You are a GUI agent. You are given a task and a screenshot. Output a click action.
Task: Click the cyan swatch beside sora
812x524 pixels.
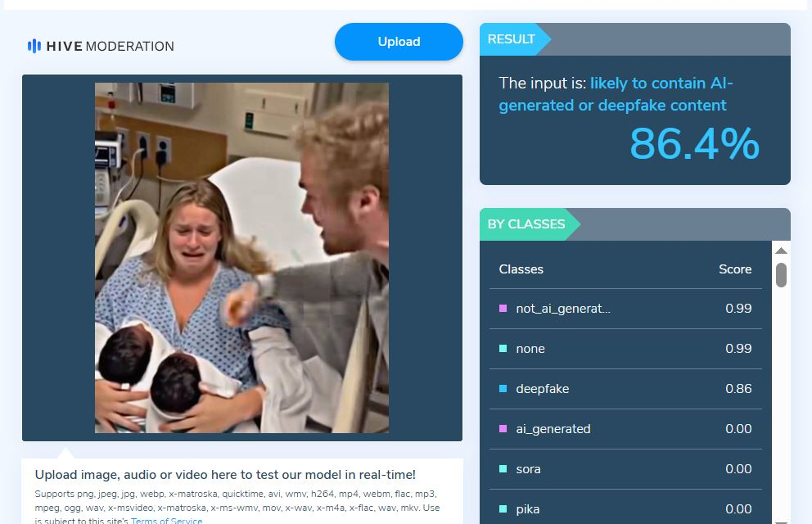pyautogui.click(x=503, y=469)
